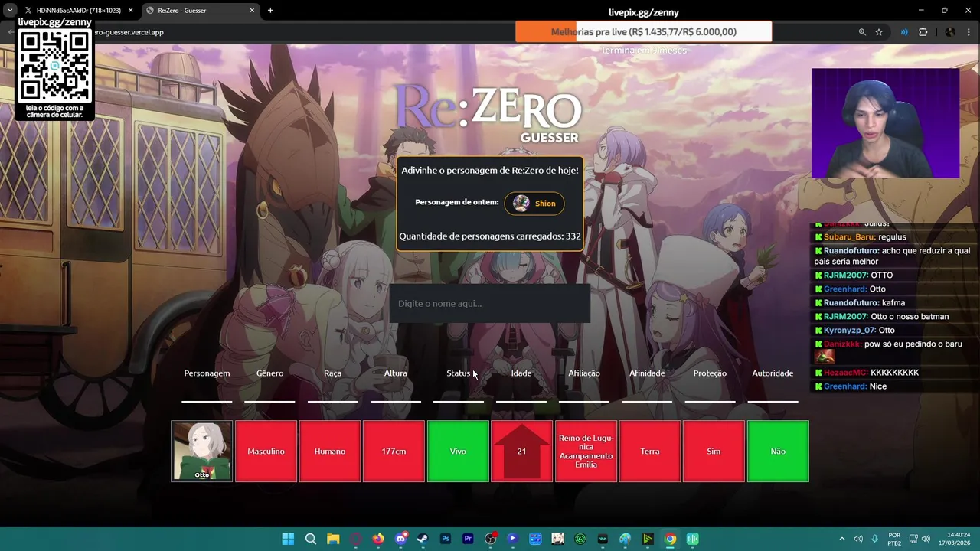Switch to Chrome on the taskbar
Image resolution: width=980 pixels, height=551 pixels.
tap(670, 539)
